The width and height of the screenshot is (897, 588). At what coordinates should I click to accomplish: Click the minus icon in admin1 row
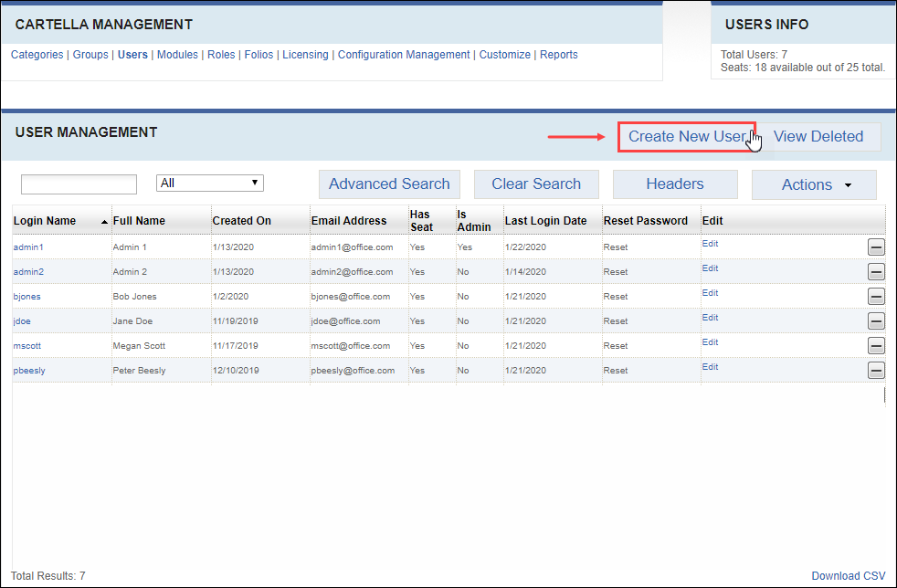(876, 247)
